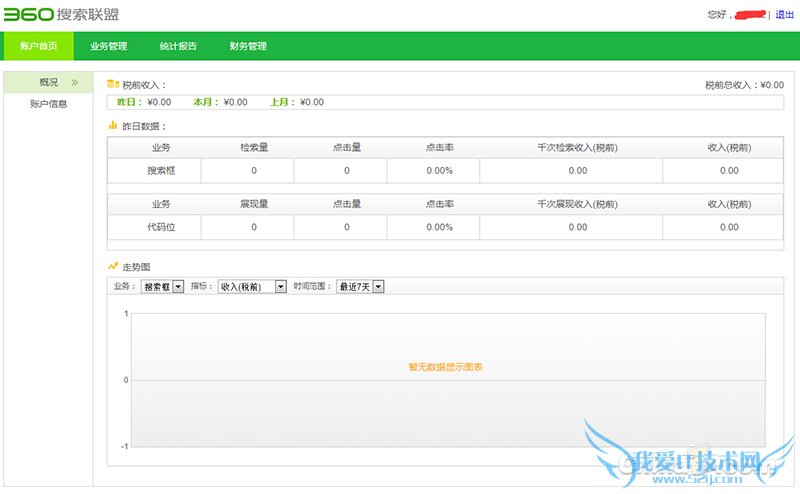Open the 业务 dropdown showing 搜索框
Image resolution: width=800 pixels, height=494 pixels.
(162, 287)
